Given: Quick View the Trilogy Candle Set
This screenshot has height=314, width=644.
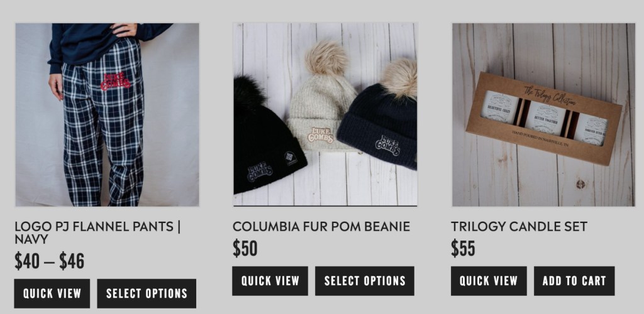Looking at the screenshot, I should pos(489,281).
